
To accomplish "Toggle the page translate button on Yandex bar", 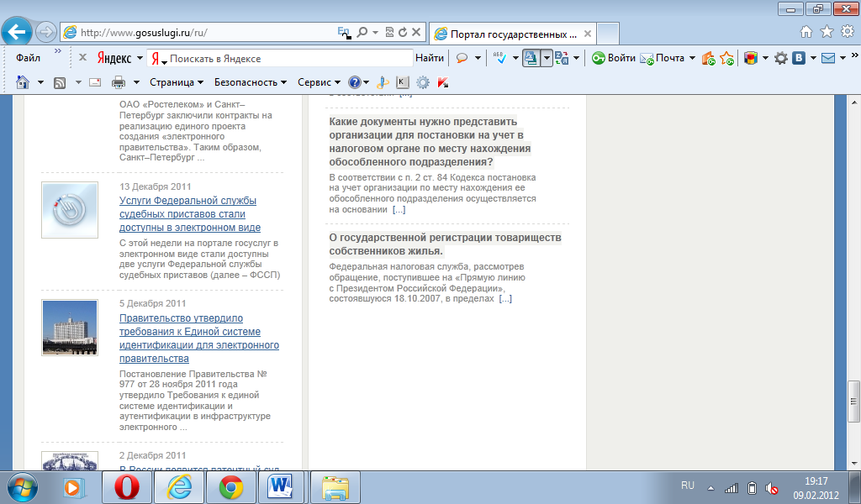I will tap(531, 58).
